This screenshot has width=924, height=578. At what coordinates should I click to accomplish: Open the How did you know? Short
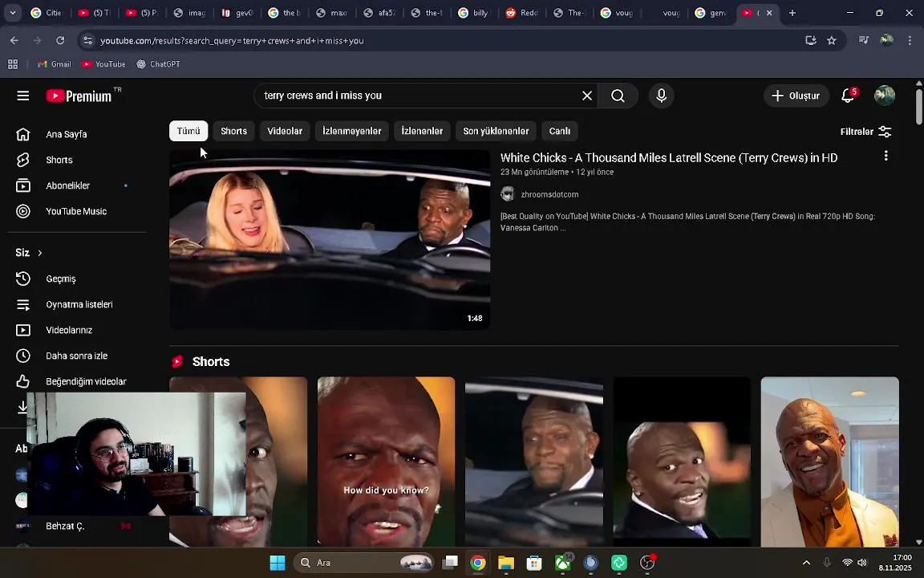(386, 462)
